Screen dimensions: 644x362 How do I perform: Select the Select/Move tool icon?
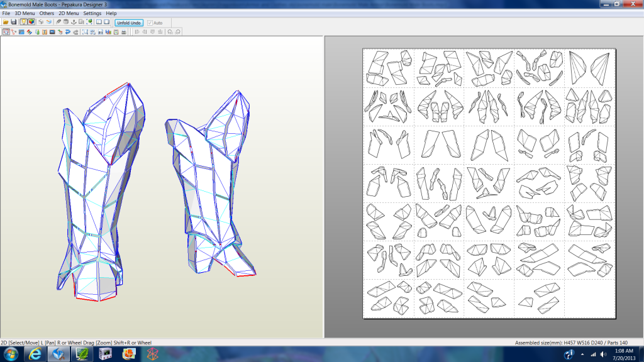click(6, 31)
